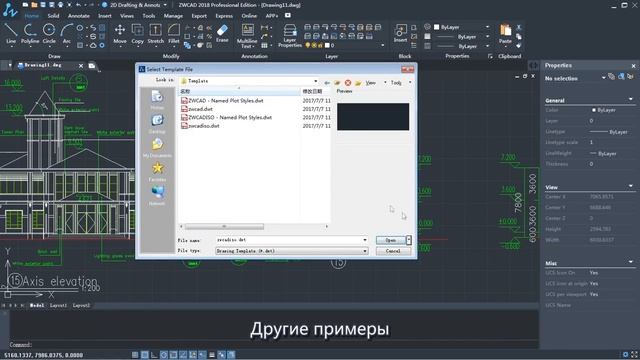This screenshot has width=640, height=360.
Task: Toggle the layer lock icon
Action: pos(320,45)
